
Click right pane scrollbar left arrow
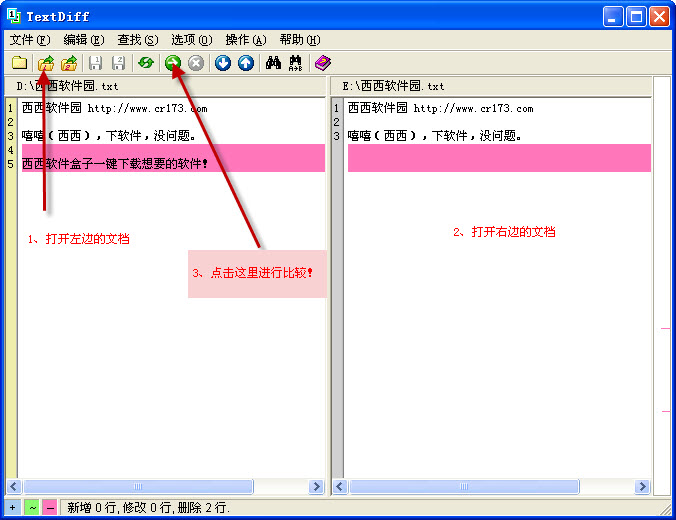(x=340, y=487)
